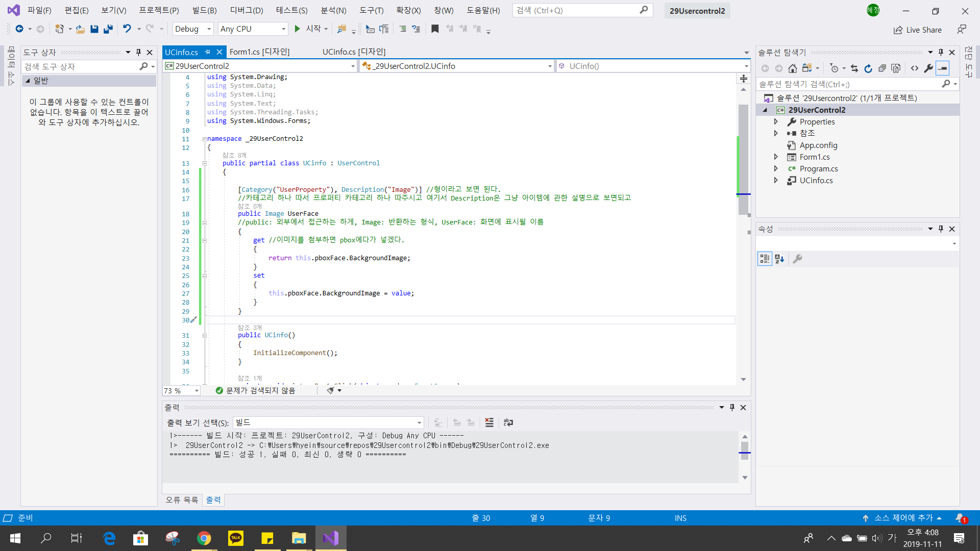Click the clear all output icon
The width and height of the screenshot is (980, 551).
489,422
